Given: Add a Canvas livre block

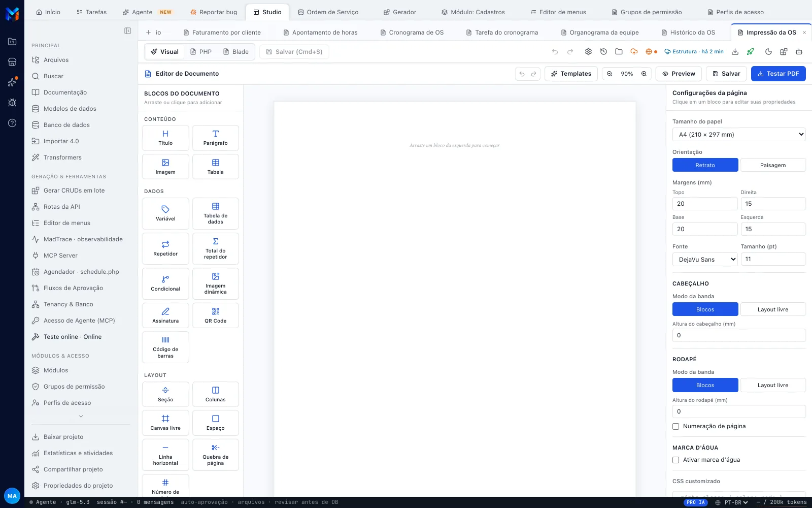Looking at the screenshot, I should tap(165, 423).
